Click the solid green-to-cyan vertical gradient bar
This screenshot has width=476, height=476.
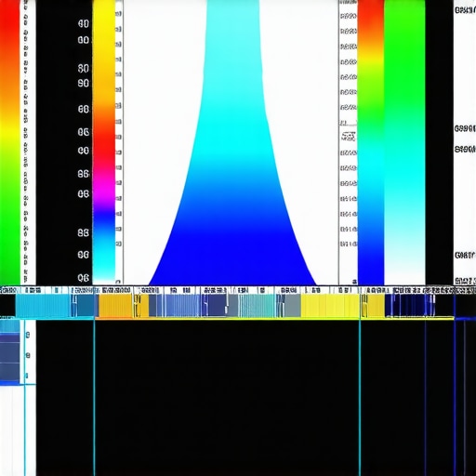[404, 141]
